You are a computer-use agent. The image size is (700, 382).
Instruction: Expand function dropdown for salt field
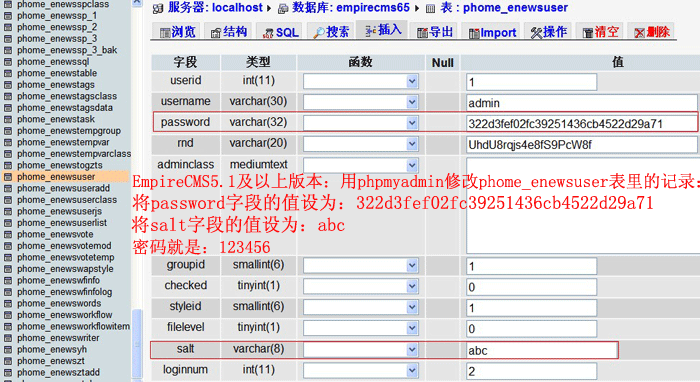pos(412,349)
